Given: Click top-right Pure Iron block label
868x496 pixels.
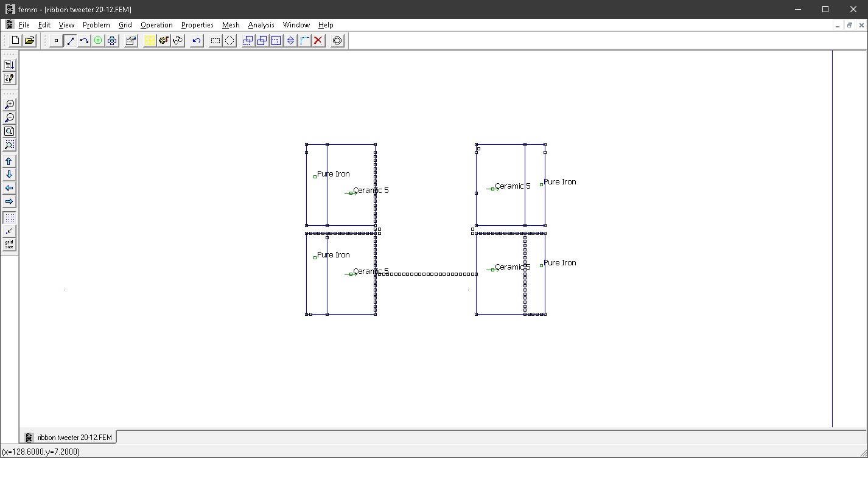Looking at the screenshot, I should point(560,182).
